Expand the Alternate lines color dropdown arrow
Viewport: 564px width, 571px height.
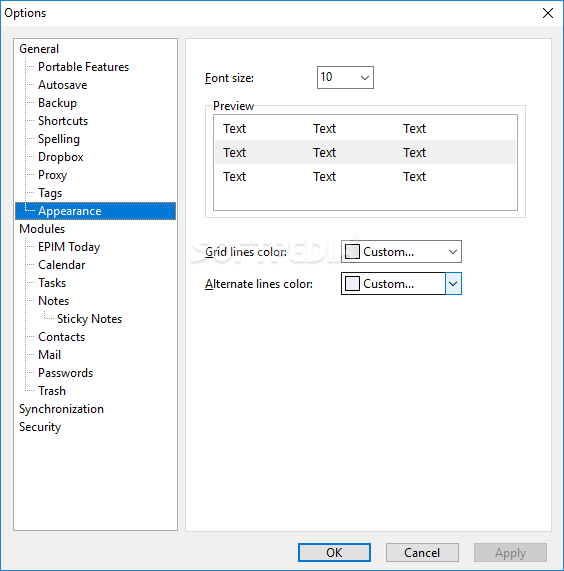[453, 284]
